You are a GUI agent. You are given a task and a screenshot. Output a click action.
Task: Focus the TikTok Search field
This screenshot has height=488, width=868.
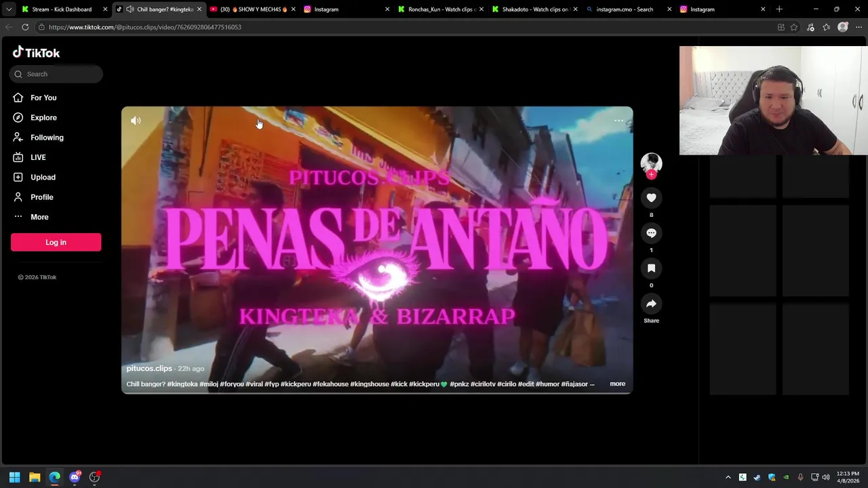point(56,74)
